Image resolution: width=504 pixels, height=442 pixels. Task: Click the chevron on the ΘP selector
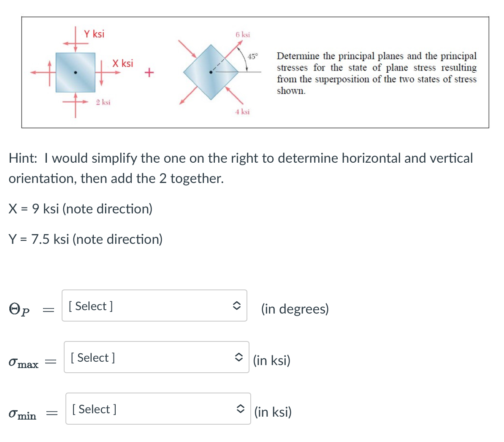[237, 306]
